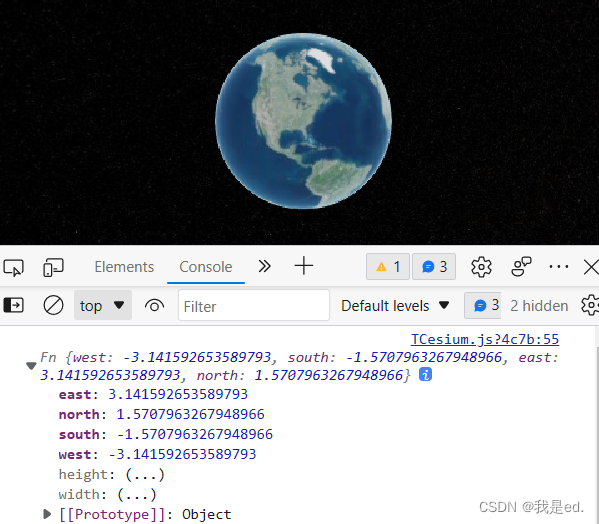Click the 2 hidden messages label
This screenshot has width=599, height=524.
coord(539,306)
